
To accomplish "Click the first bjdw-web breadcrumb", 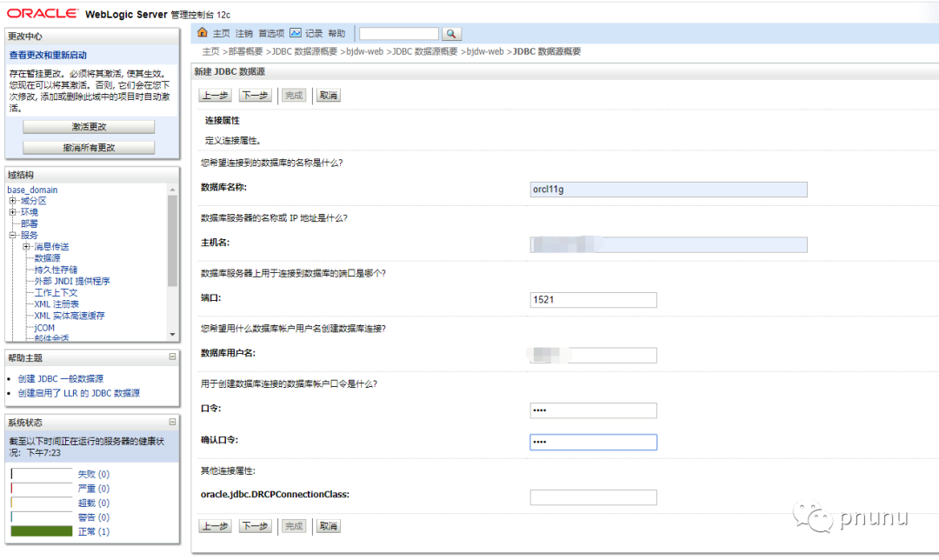I will pyautogui.click(x=364, y=51).
